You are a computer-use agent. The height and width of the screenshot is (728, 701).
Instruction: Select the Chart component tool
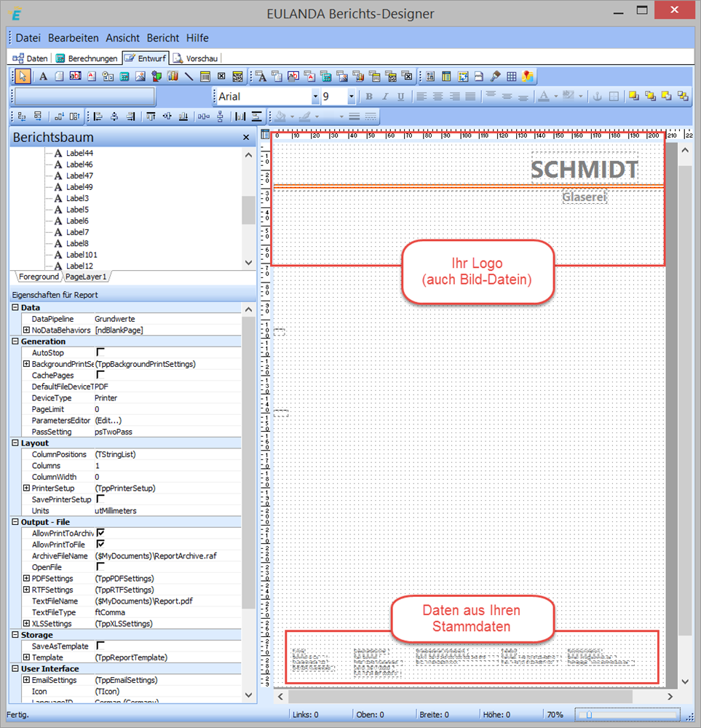tap(173, 76)
